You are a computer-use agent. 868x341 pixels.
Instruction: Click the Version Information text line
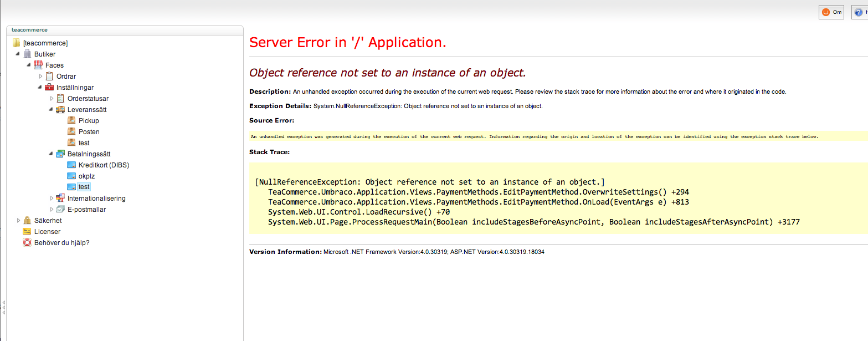click(397, 252)
